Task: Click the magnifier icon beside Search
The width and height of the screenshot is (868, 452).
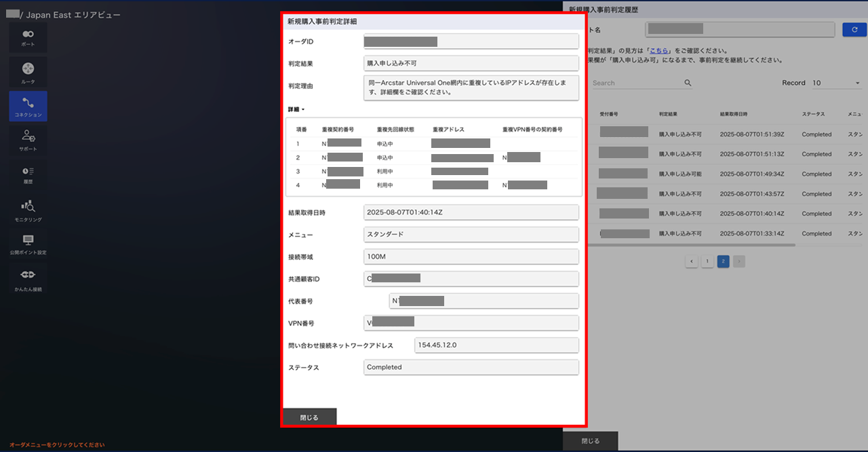Action: pyautogui.click(x=688, y=83)
